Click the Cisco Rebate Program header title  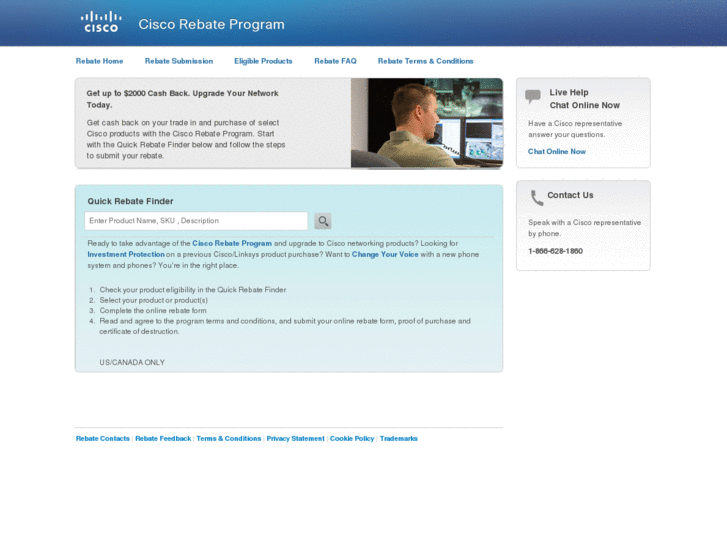tap(211, 24)
